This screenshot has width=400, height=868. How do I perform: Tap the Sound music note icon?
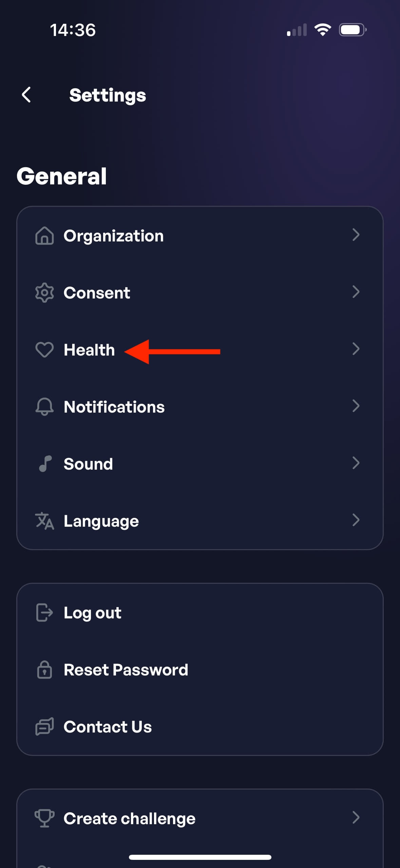coord(45,464)
